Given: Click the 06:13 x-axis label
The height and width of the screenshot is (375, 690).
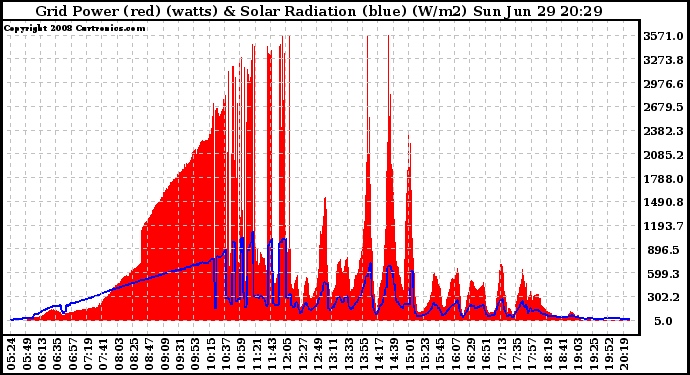Looking at the screenshot, I should [x=42, y=353].
